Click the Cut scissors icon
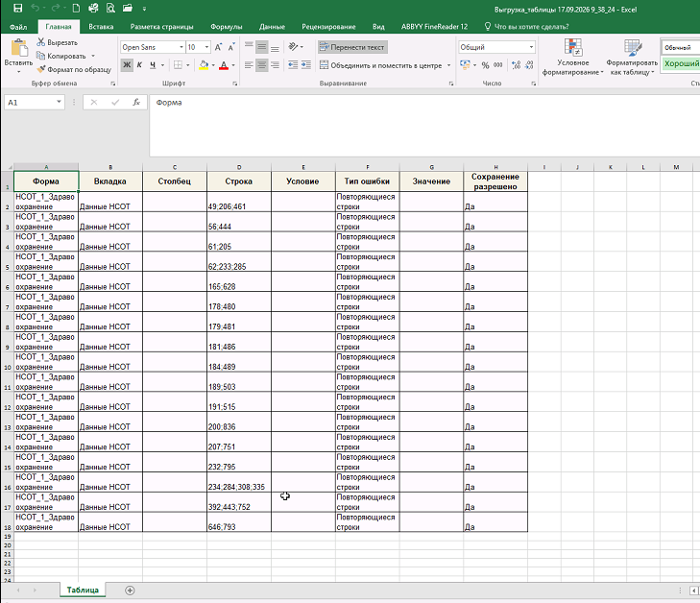Viewport: 700px width, 603px height. click(x=41, y=42)
